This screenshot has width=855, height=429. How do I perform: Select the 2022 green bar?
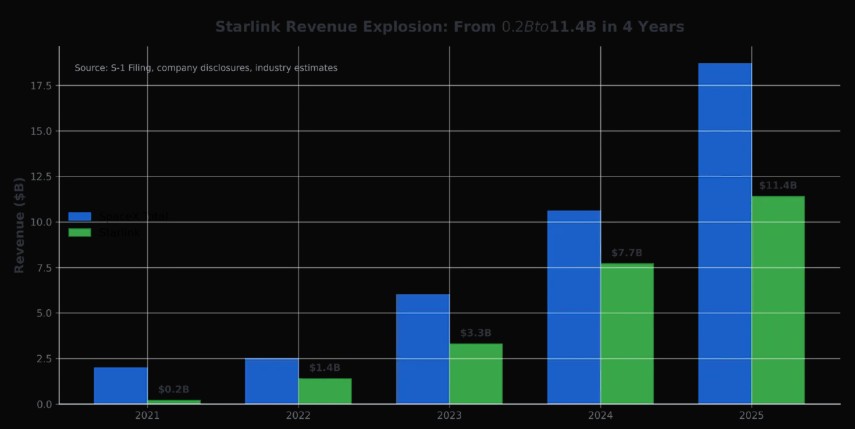(x=325, y=391)
